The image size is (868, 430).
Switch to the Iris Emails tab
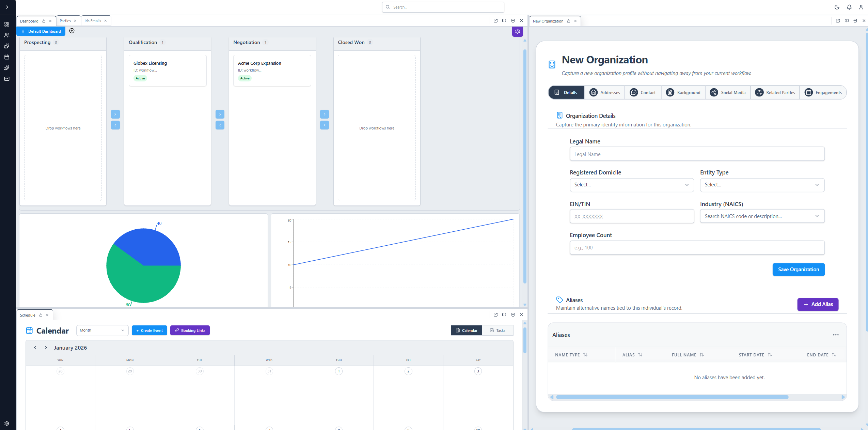pos(93,20)
